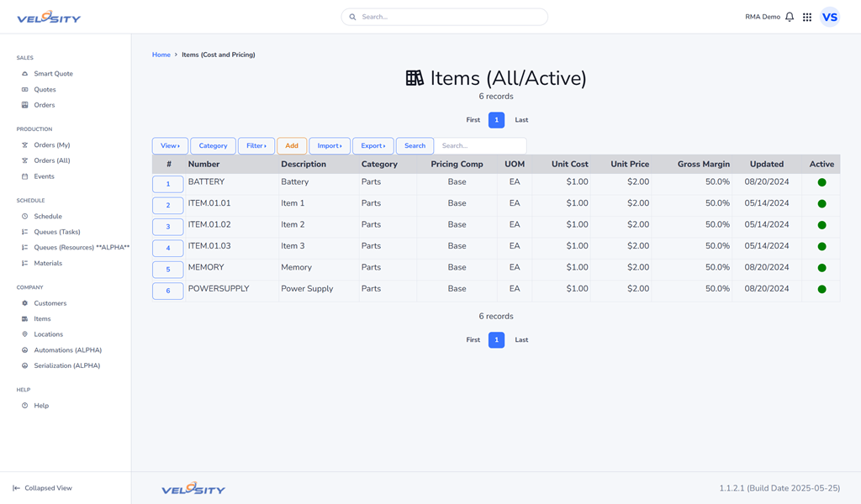This screenshot has height=504, width=861.
Task: Open the apps grid icon
Action: 807,17
